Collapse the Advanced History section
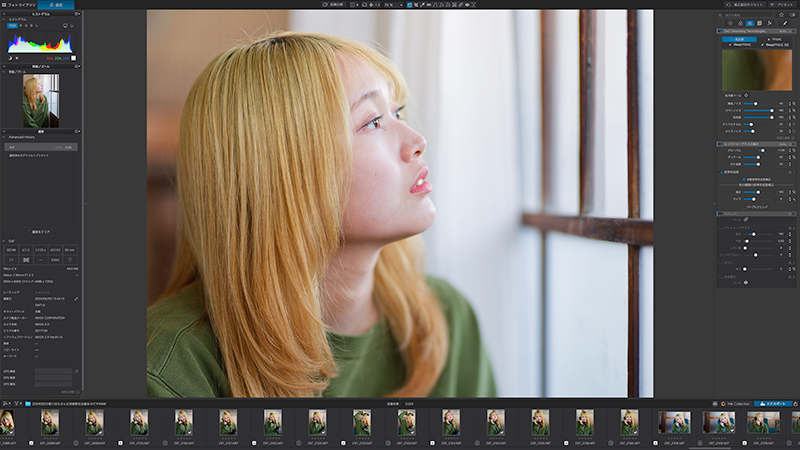Viewport: 800px width, 450px height. tap(4, 137)
